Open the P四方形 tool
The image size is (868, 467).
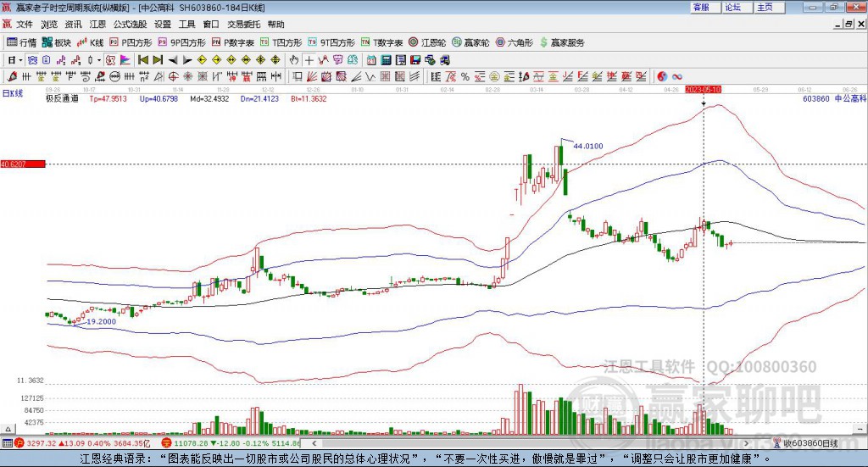[x=131, y=42]
